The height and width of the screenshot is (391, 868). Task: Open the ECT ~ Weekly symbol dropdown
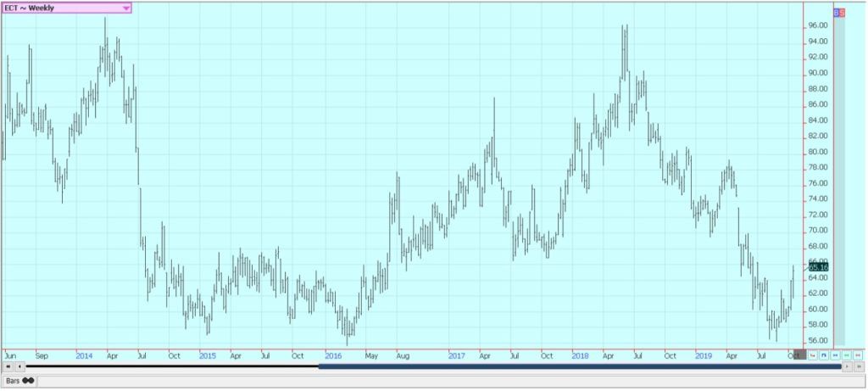click(67, 8)
